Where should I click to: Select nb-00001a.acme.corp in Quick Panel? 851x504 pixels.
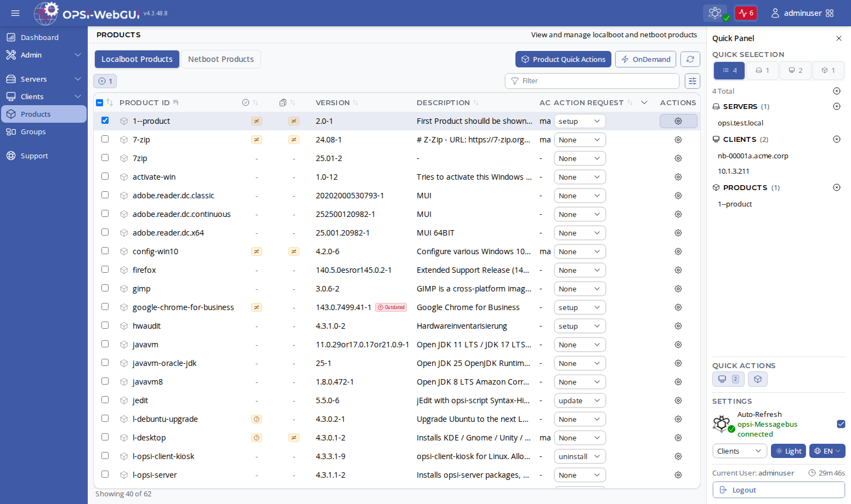pos(753,156)
